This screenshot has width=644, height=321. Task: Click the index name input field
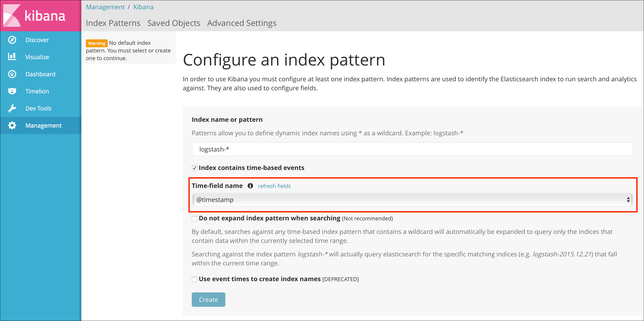412,149
